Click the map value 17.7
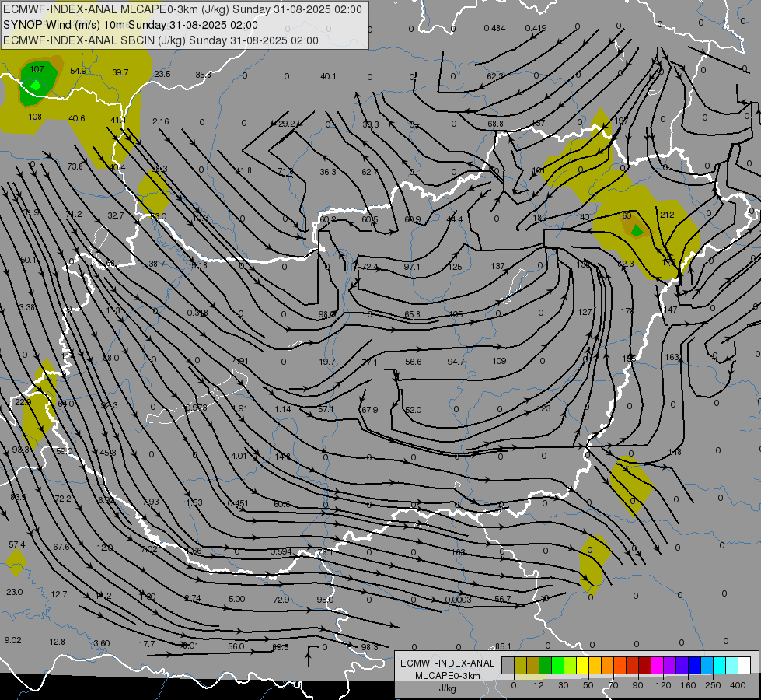Screen dimensions: 761x700 pos(147,644)
